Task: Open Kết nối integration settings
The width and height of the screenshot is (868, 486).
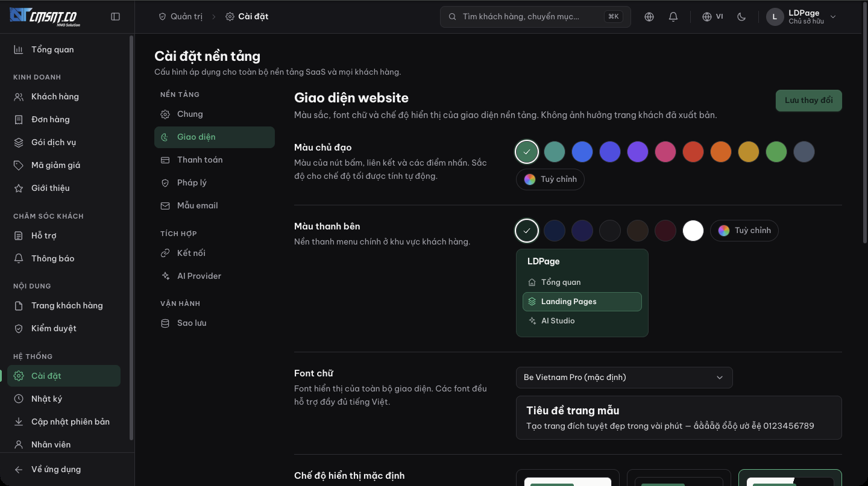Action: [215, 253]
